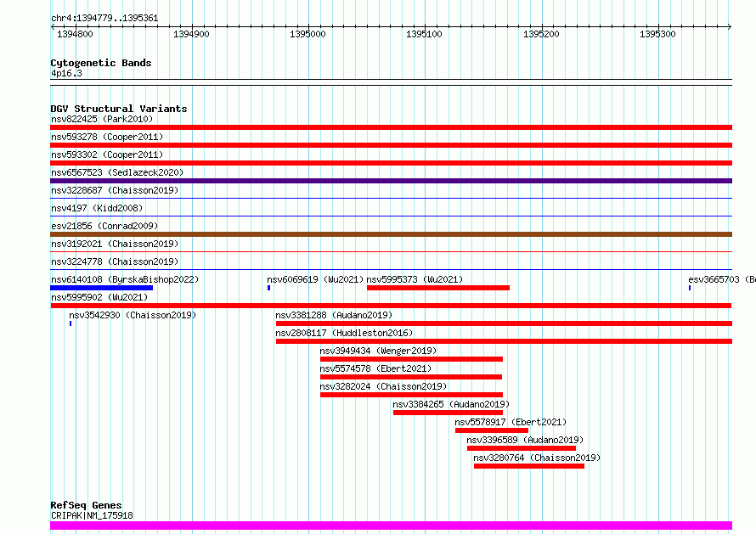Open nsv5574578 (Ebert2021) label
The height and width of the screenshot is (534, 756).
tap(375, 368)
